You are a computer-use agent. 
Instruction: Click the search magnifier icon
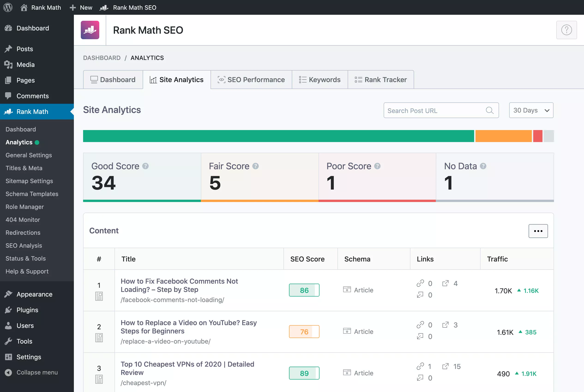pos(489,110)
